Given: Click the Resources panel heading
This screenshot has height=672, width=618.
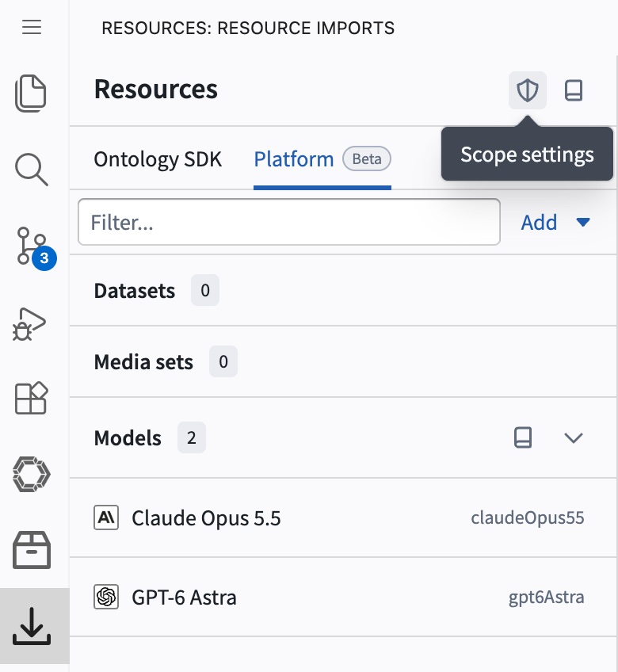Looking at the screenshot, I should click(156, 89).
